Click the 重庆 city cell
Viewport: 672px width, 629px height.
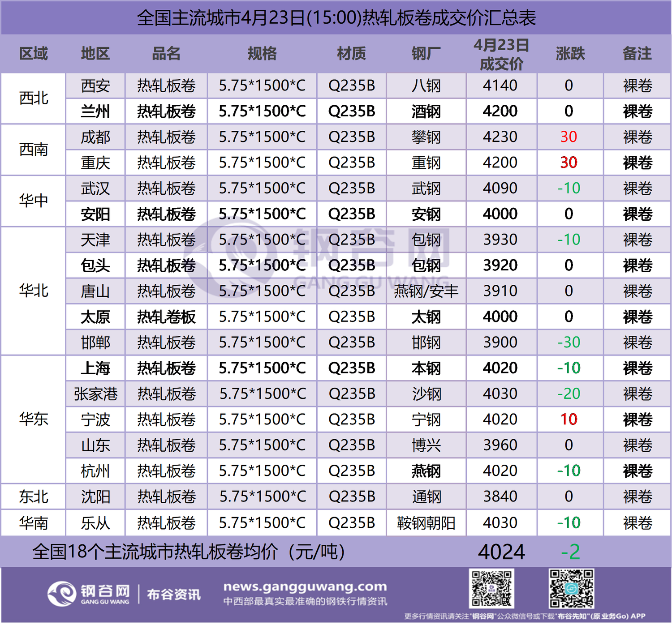pos(95,163)
